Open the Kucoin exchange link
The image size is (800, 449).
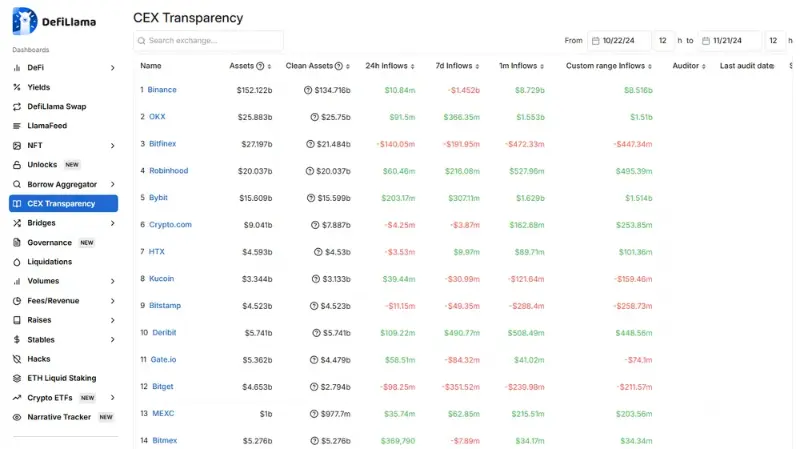click(x=161, y=279)
